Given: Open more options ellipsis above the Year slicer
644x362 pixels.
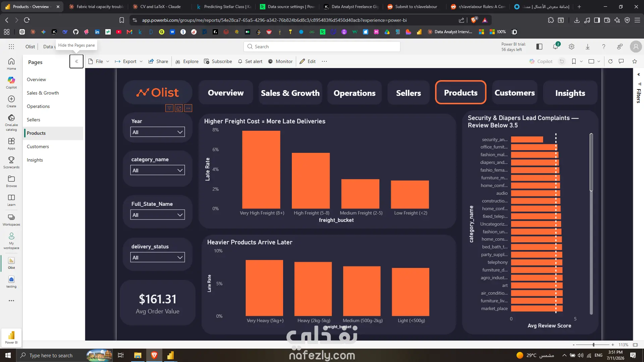Looking at the screenshot, I should (x=188, y=108).
